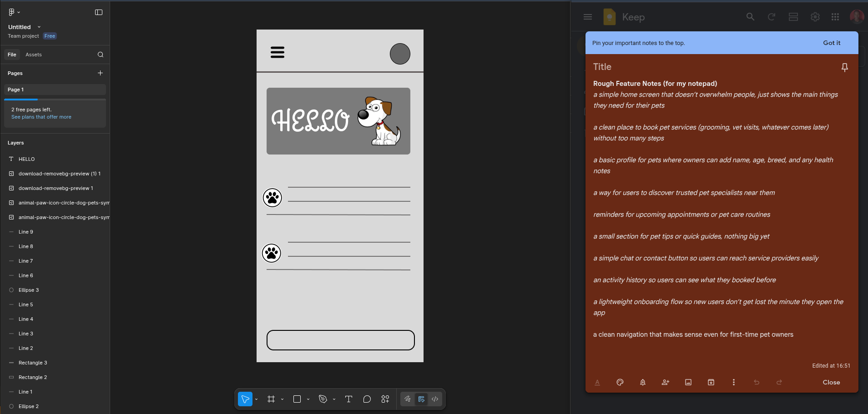Click the Remind me bell icon

(x=643, y=382)
